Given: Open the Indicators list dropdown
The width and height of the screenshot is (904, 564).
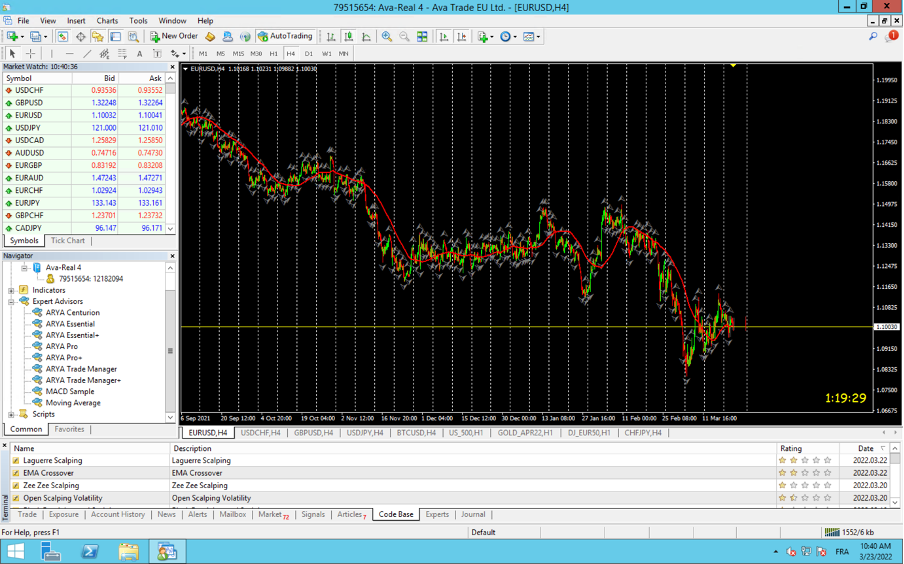Looking at the screenshot, I should coord(492,37).
